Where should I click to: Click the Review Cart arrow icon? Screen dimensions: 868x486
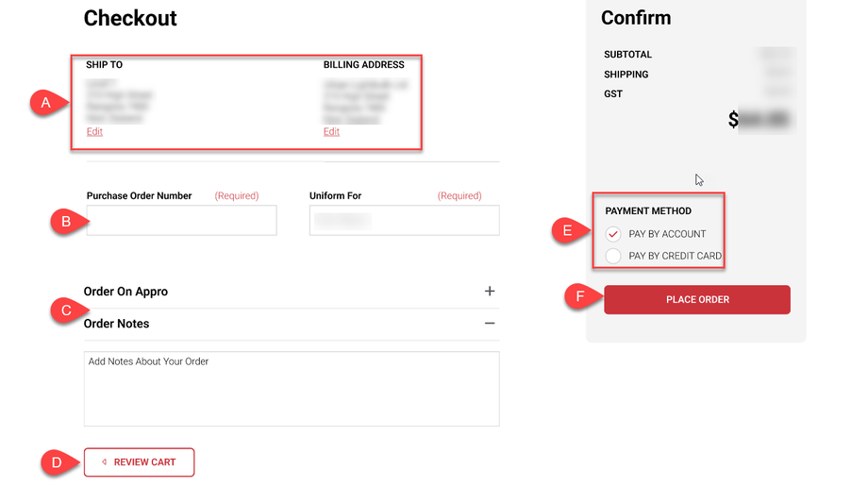tap(104, 462)
